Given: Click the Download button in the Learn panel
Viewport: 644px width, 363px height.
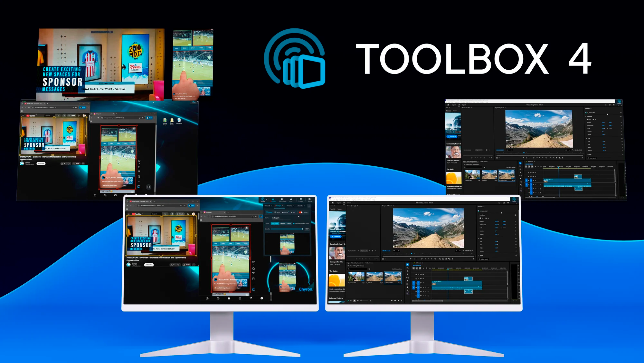Looking at the screenshot, I should [336, 236].
